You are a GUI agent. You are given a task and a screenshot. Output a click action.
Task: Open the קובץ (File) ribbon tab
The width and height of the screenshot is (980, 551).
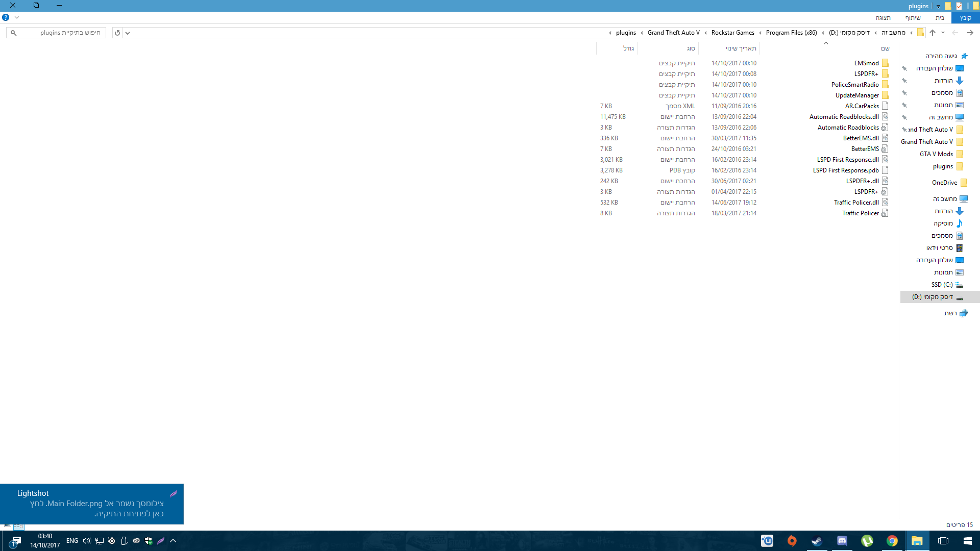pos(965,18)
